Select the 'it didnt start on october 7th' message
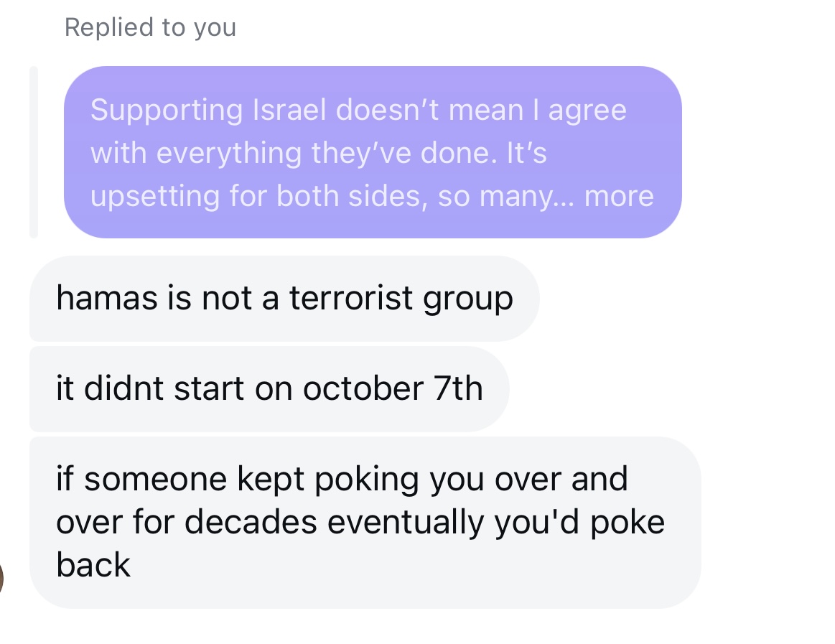Image resolution: width=835 pixels, height=644 pixels. [x=269, y=389]
